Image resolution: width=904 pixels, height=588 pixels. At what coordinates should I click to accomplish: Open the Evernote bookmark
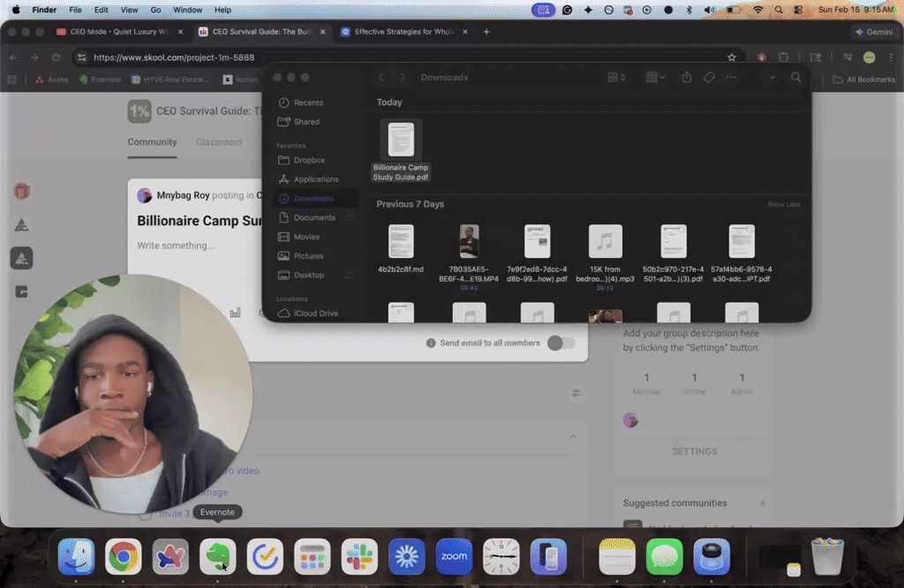[101, 79]
